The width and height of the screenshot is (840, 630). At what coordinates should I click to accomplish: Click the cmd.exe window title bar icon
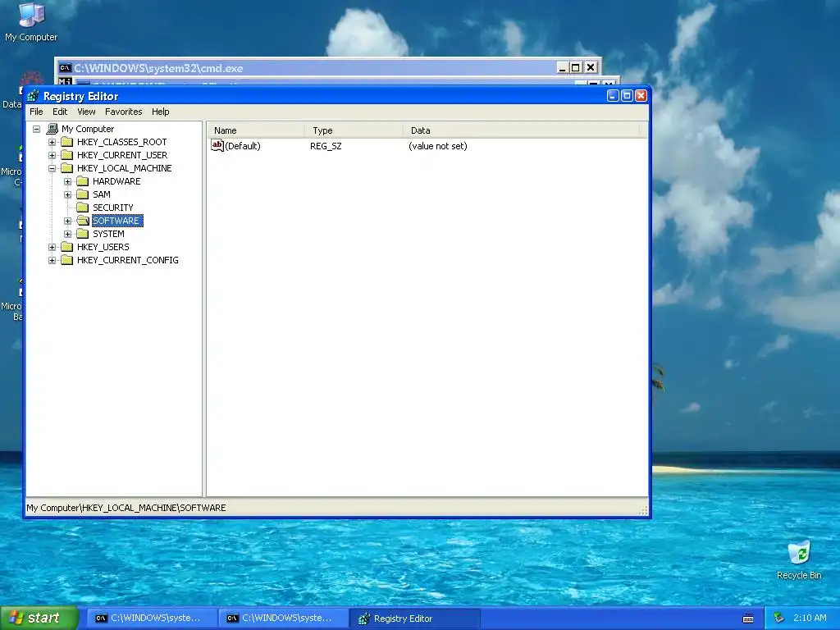[65, 68]
